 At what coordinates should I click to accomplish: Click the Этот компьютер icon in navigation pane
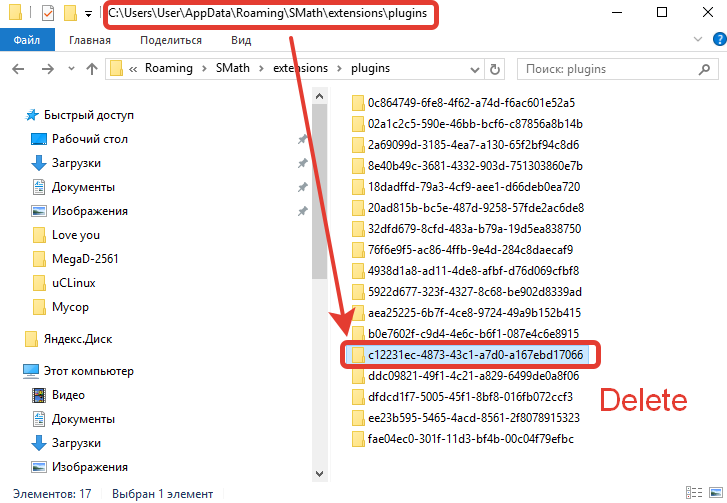[x=32, y=371]
